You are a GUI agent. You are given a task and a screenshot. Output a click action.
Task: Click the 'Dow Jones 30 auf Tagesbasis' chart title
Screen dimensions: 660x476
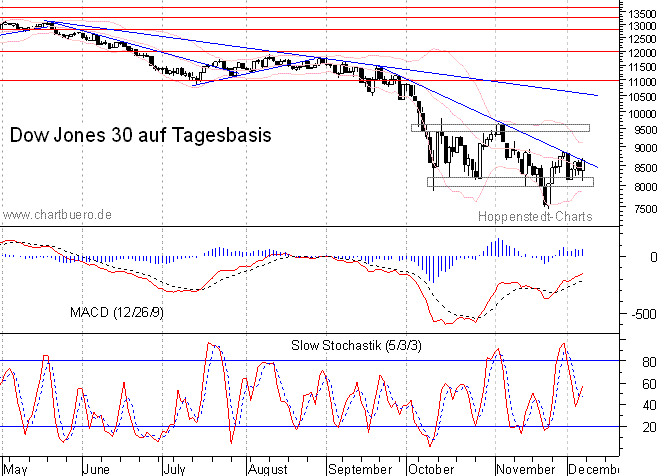pos(140,135)
